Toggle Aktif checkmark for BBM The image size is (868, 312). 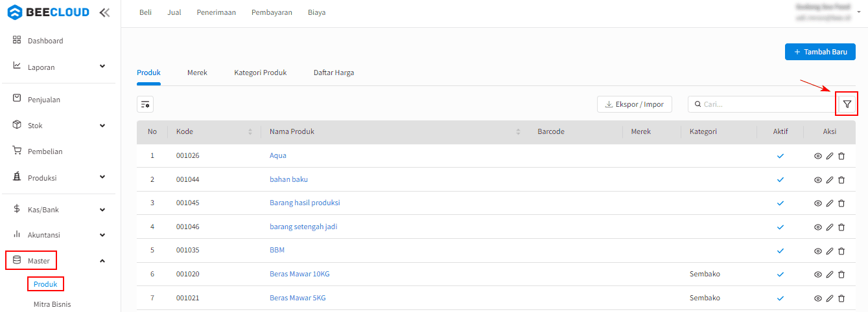[780, 251]
